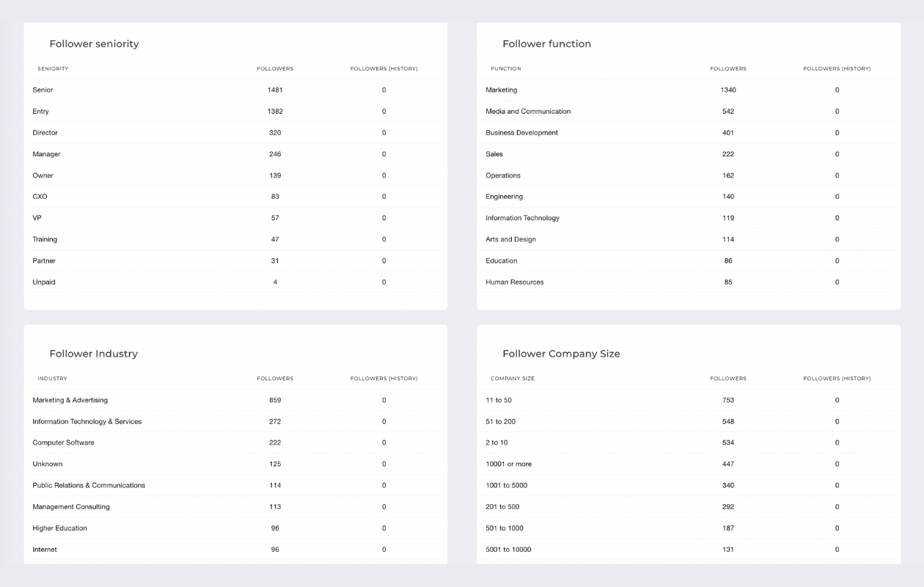Select the Human Resources function label
924x587 pixels.
(x=515, y=282)
